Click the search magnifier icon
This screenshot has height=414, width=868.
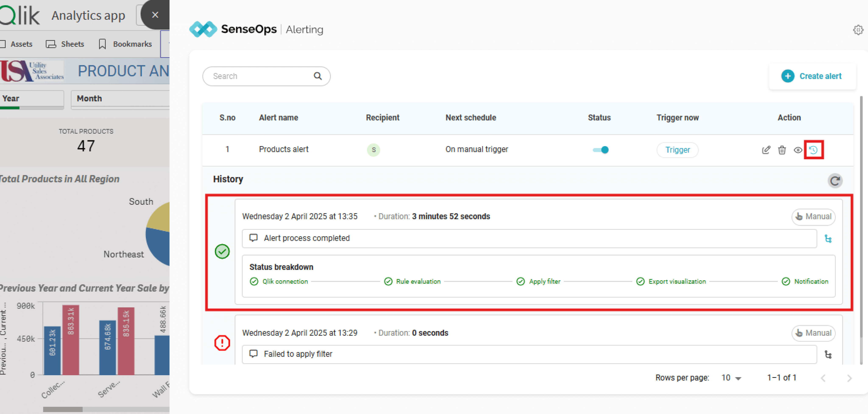(x=317, y=76)
